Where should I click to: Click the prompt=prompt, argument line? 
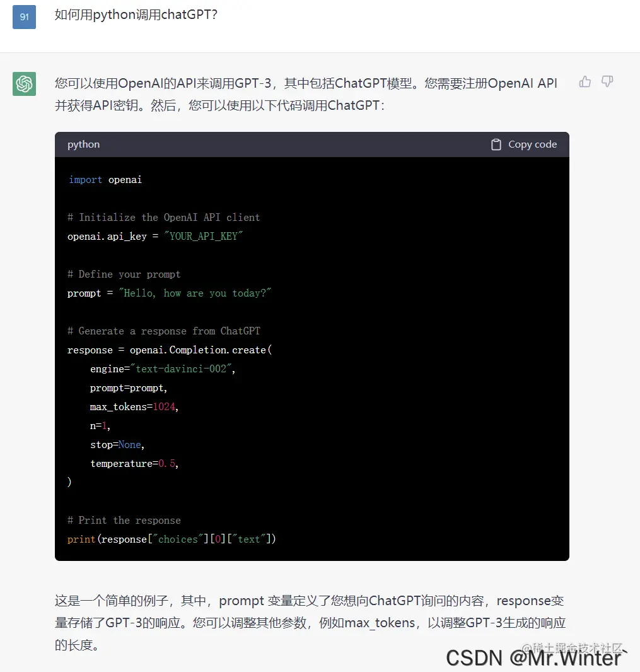point(129,388)
